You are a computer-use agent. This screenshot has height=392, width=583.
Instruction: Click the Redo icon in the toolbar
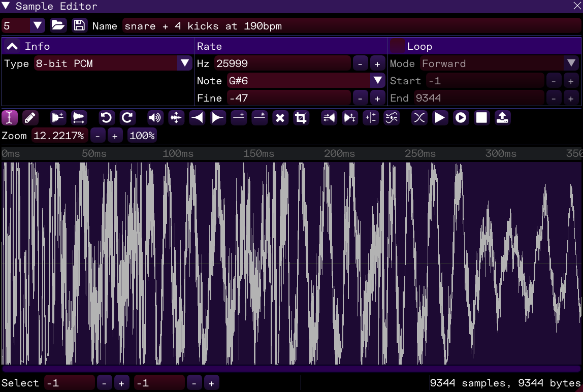point(127,118)
